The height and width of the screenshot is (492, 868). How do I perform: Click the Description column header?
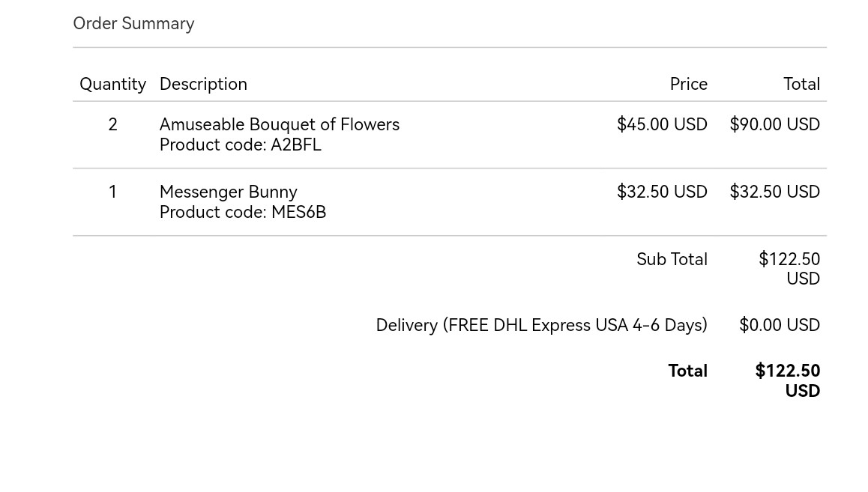(203, 84)
